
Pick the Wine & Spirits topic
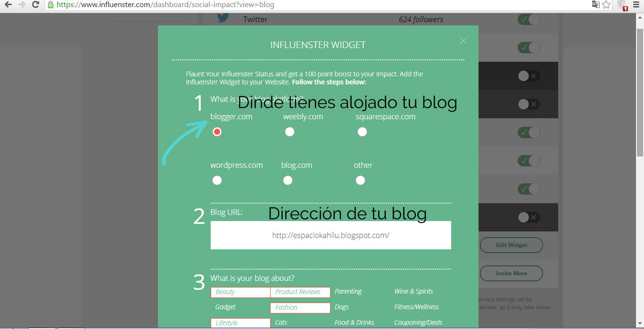click(x=413, y=291)
